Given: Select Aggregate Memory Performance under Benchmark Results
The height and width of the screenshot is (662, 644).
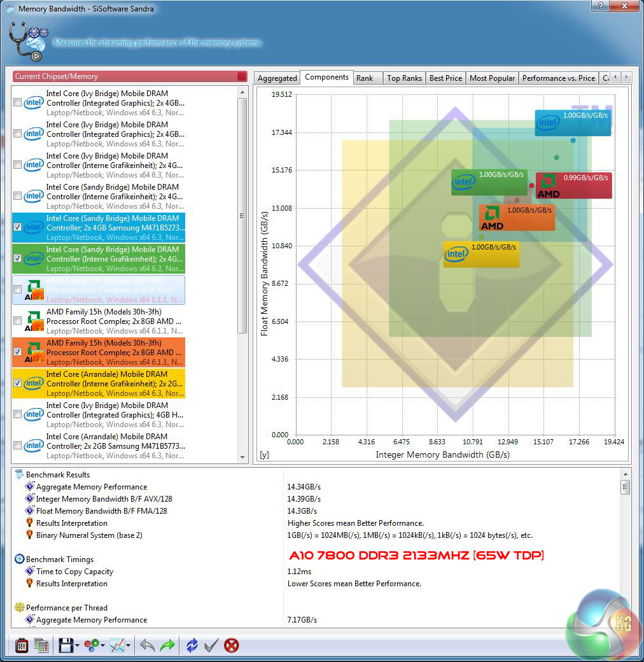Looking at the screenshot, I should (92, 487).
